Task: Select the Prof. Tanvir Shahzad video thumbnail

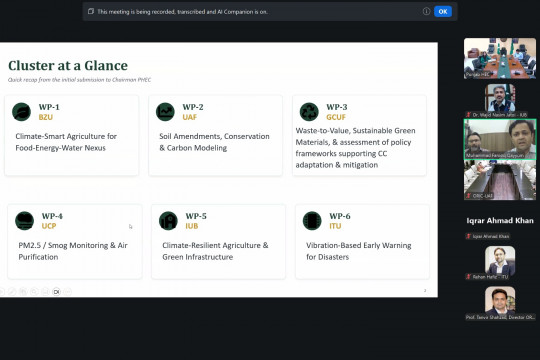Action: [500, 301]
